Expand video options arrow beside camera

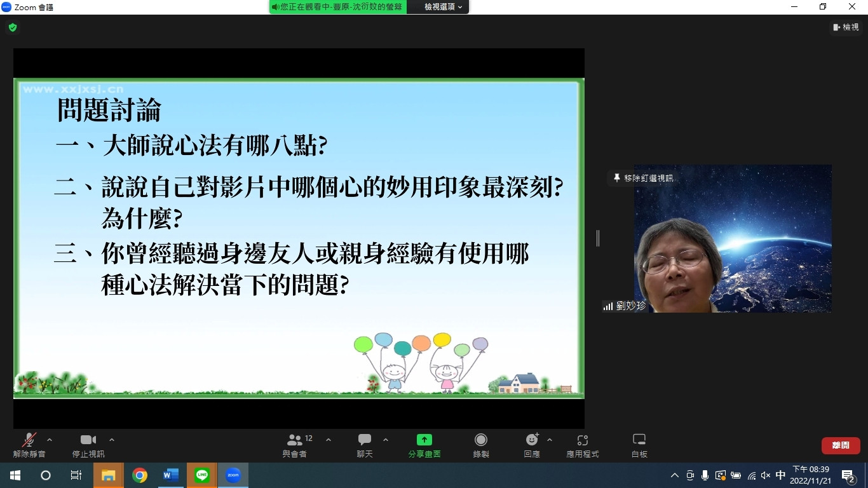point(112,440)
